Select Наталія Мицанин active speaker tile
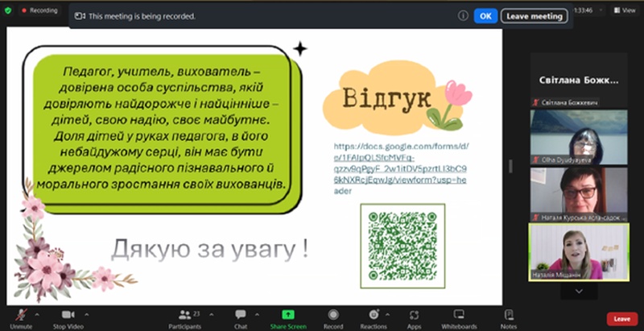Screen dimensions: 644x331 pyautogui.click(x=579, y=252)
